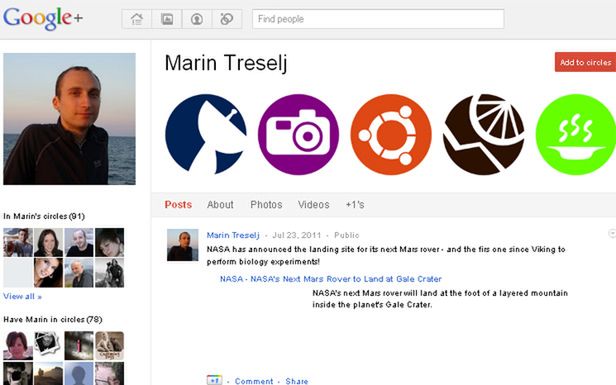This screenshot has width=616, height=385.
Task: Switch to the Videos tab
Action: (x=314, y=205)
